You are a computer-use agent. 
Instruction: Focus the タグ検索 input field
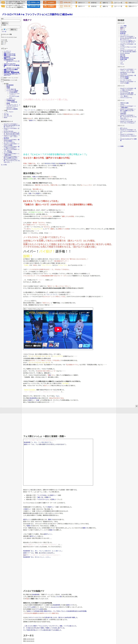point(11,27)
